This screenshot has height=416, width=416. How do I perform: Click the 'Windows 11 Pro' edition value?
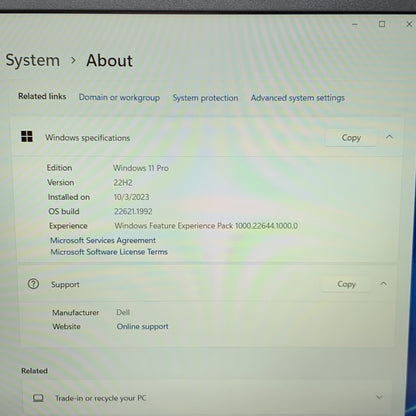click(141, 168)
